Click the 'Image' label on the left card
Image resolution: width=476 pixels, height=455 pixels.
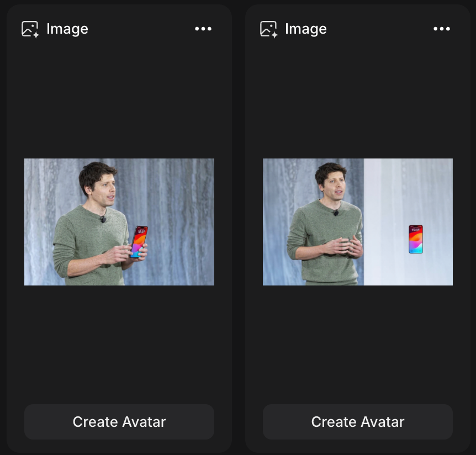(67, 29)
